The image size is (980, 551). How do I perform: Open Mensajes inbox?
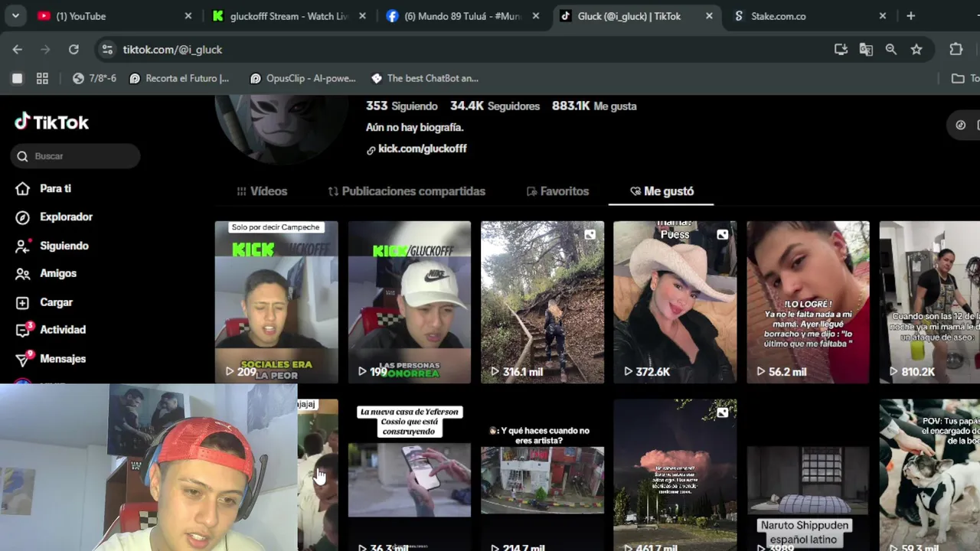51,358
